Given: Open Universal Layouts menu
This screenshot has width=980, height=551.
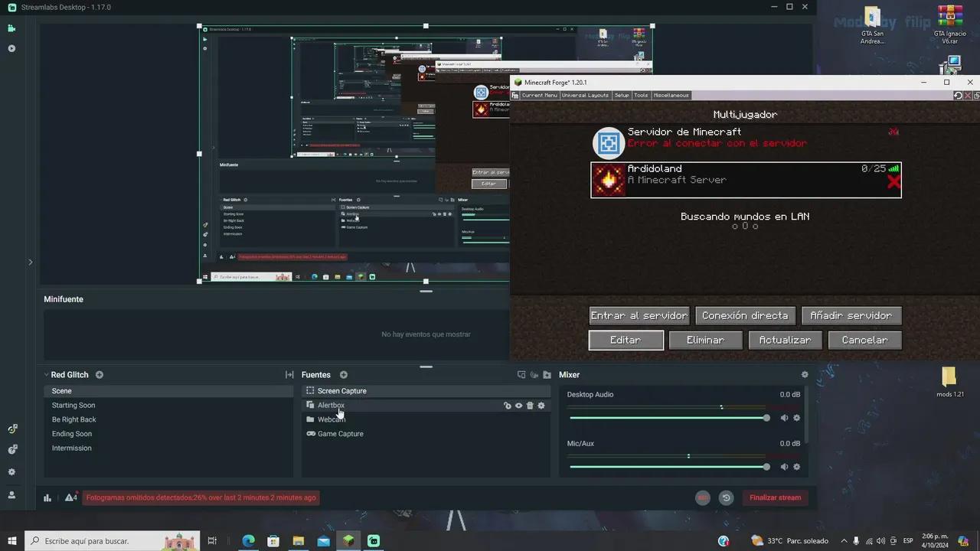Looking at the screenshot, I should (585, 96).
